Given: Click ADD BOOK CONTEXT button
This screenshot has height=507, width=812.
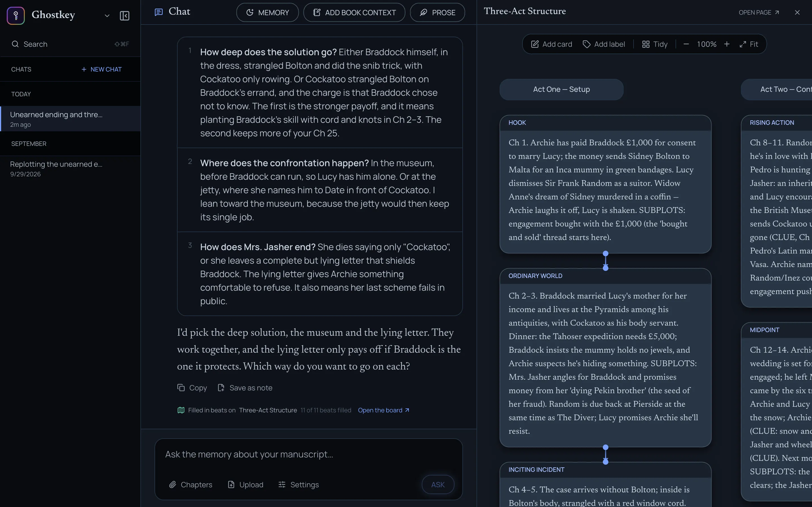Looking at the screenshot, I should tap(354, 12).
